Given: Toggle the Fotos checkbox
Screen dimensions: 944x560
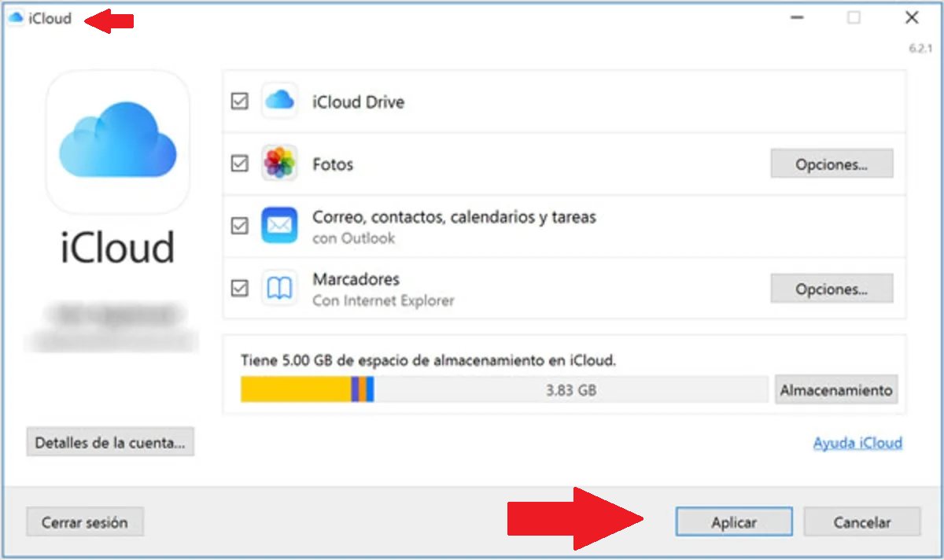Looking at the screenshot, I should [x=239, y=164].
